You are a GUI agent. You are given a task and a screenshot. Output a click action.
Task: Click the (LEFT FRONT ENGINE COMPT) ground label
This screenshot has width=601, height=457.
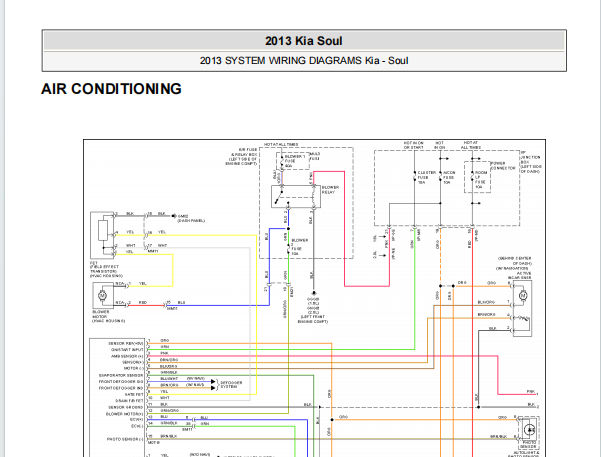(x=313, y=319)
